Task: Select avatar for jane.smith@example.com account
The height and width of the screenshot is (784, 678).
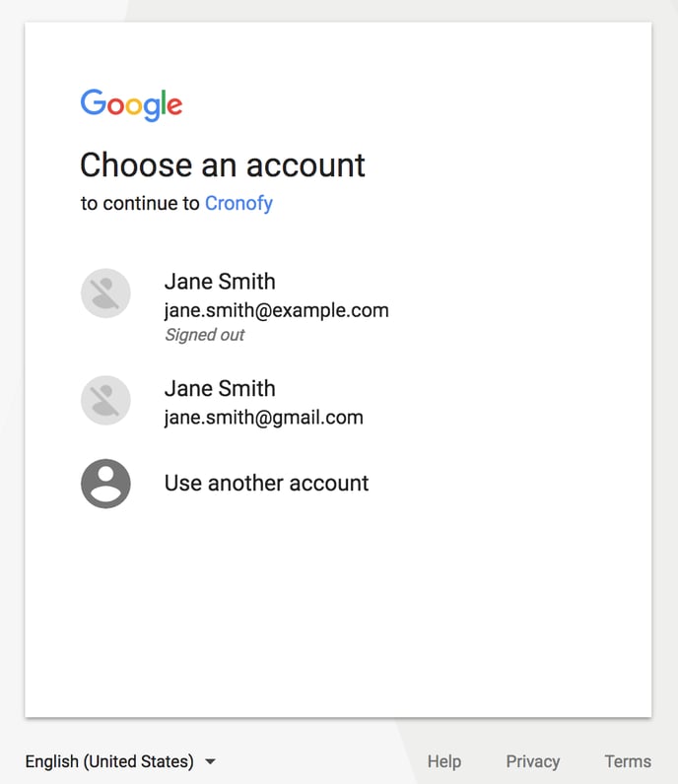Action: pos(105,294)
